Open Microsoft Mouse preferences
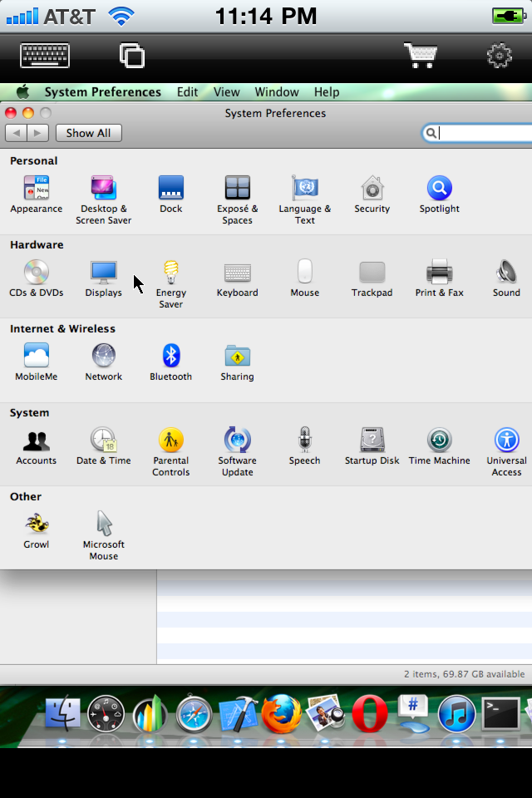This screenshot has height=798, width=532. point(103,536)
